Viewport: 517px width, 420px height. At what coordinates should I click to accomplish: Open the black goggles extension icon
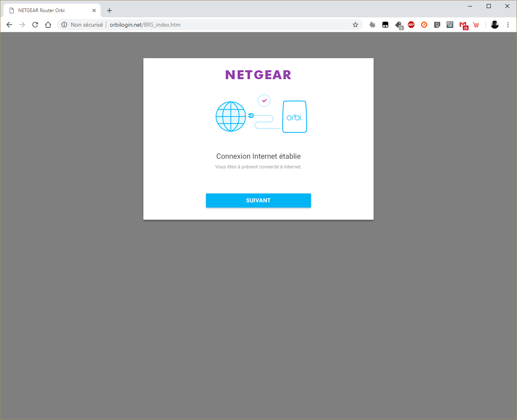coord(385,25)
